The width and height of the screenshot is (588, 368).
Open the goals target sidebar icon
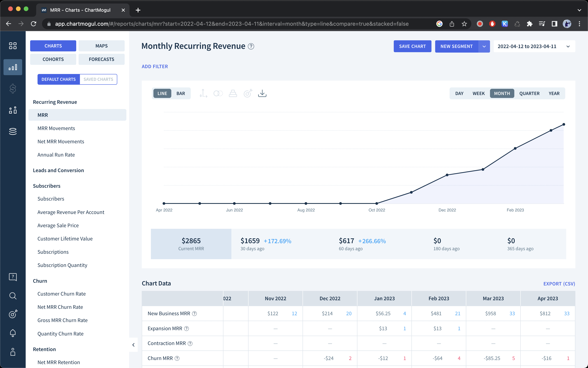pos(13,314)
